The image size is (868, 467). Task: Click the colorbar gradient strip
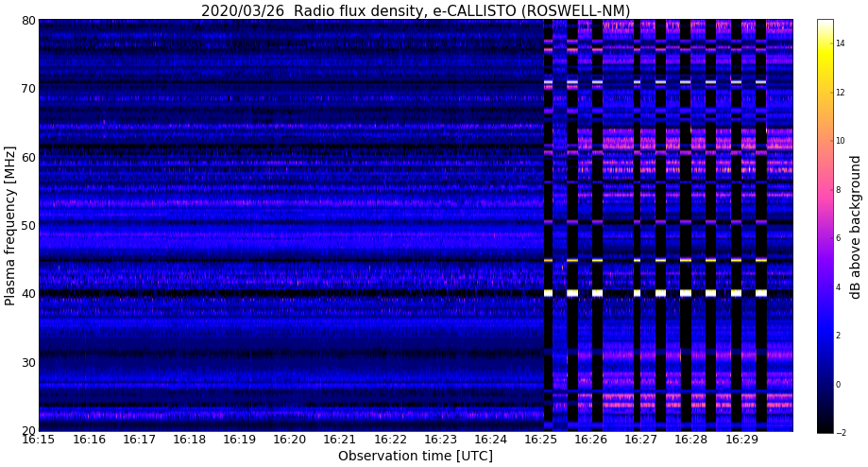click(825, 226)
